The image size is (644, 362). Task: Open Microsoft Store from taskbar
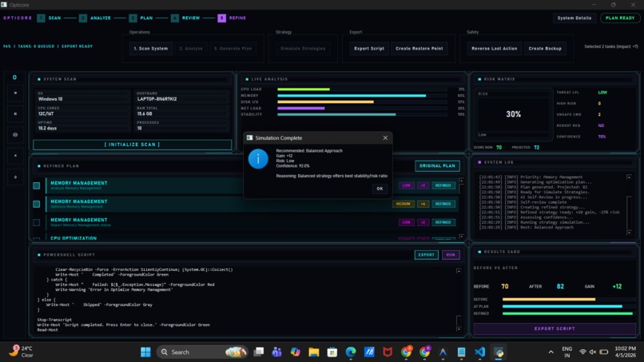coord(332,352)
